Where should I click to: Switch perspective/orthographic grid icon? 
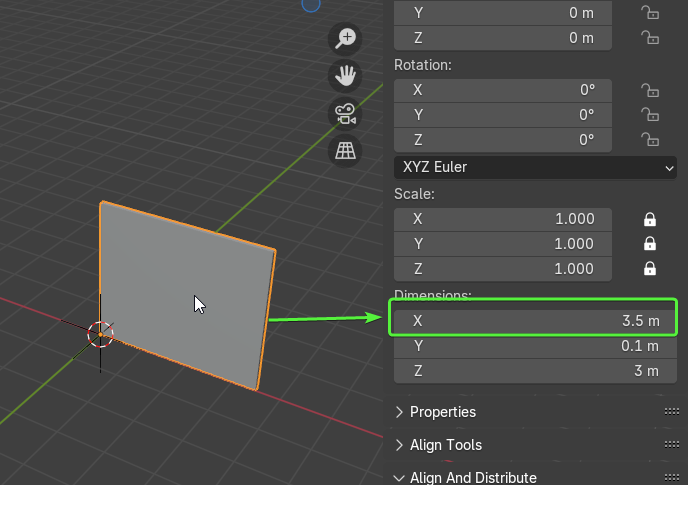click(345, 151)
